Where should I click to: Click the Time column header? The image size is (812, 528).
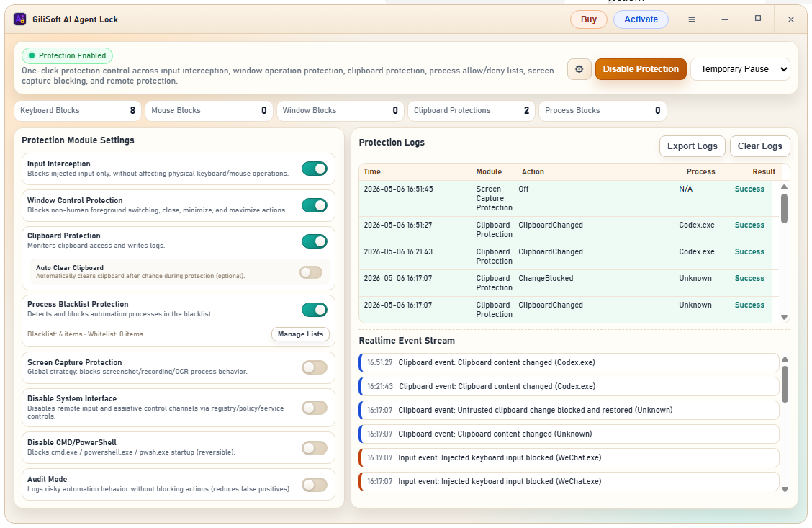(x=372, y=171)
